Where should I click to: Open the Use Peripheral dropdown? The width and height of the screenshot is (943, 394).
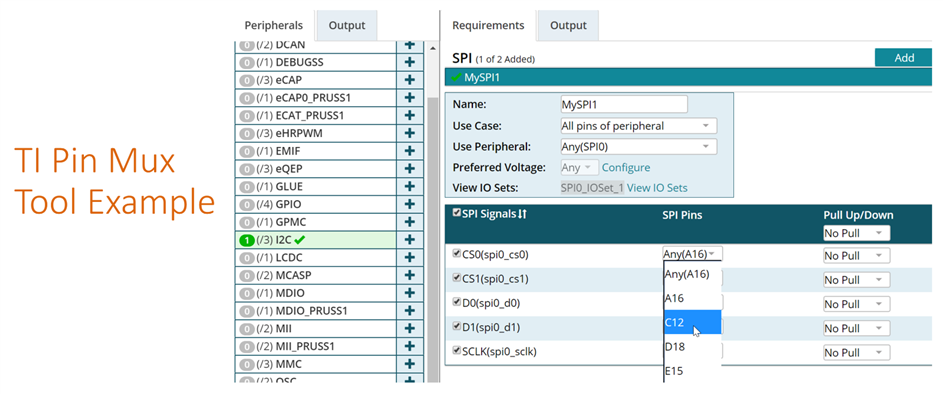pos(638,147)
